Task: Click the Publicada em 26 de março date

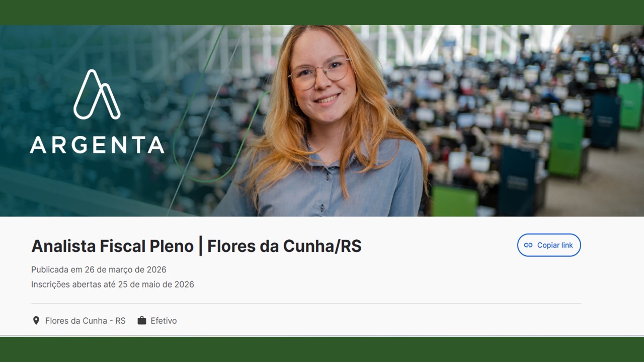Action: pos(99,269)
